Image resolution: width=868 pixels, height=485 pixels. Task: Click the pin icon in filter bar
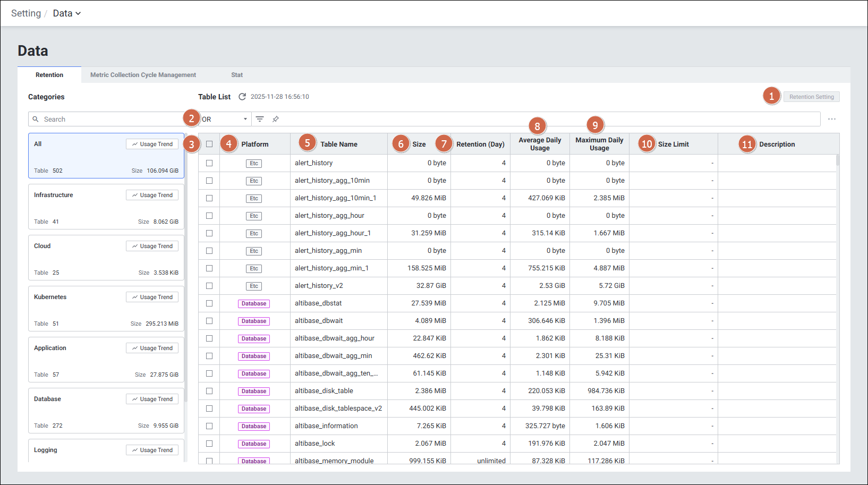[x=276, y=119]
